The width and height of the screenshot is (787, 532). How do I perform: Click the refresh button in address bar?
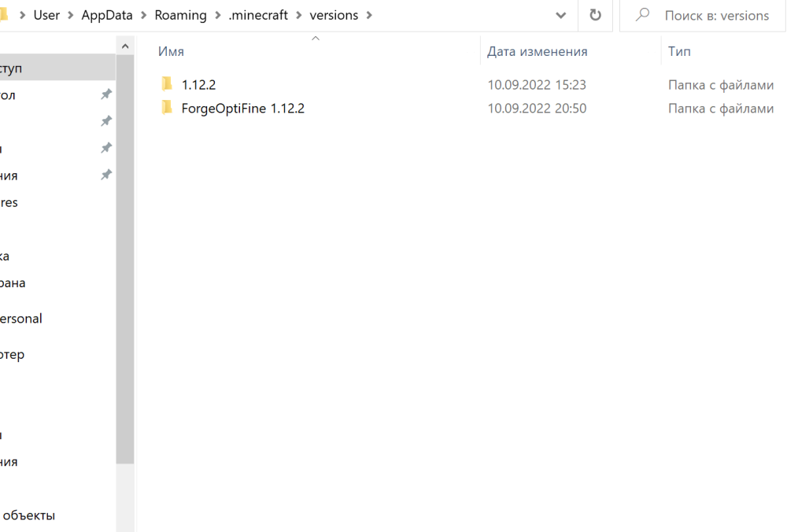tap(595, 15)
